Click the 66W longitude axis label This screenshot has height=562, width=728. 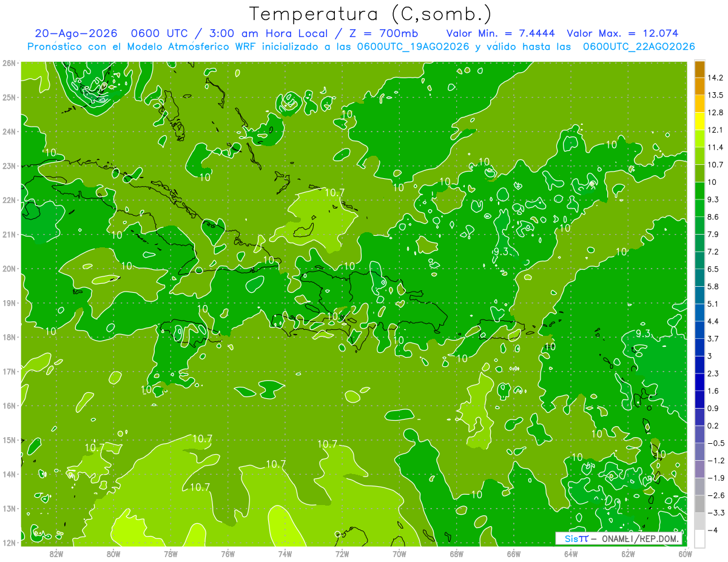click(514, 554)
